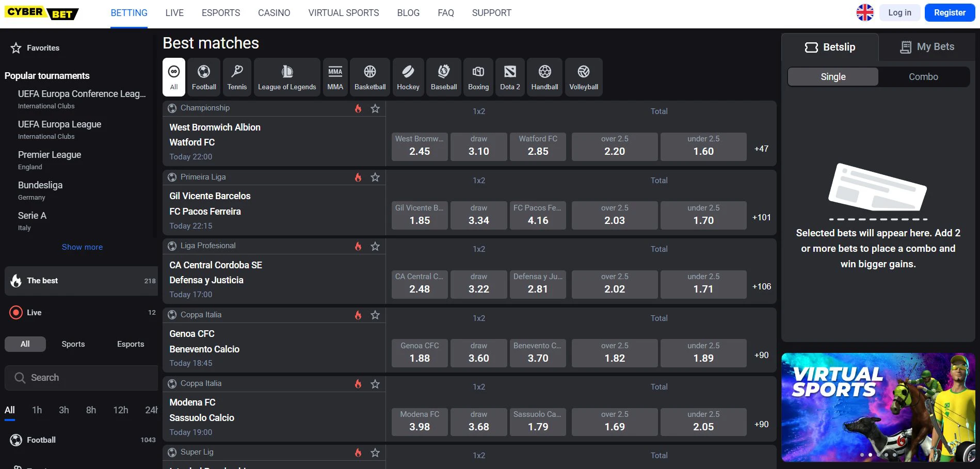This screenshot has width=980, height=469.
Task: Favorite the Gil Vicente Barcelos match star
Action: (375, 177)
